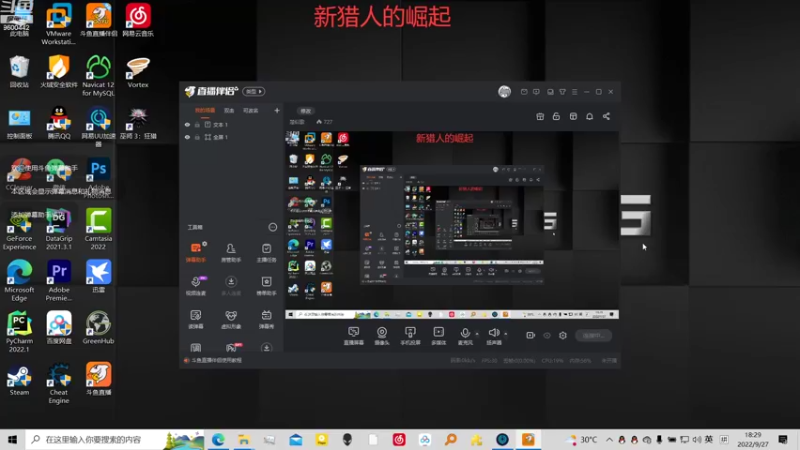Open Microsoft Edge from the taskbar
The height and width of the screenshot is (450, 800).
pos(218,439)
